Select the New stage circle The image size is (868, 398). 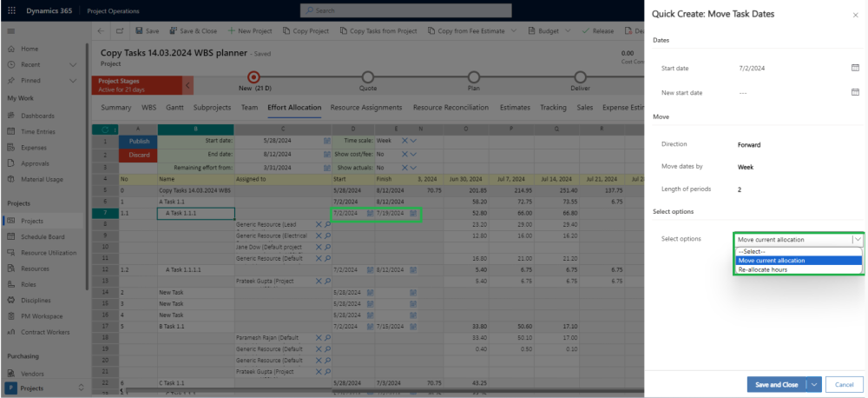click(253, 77)
